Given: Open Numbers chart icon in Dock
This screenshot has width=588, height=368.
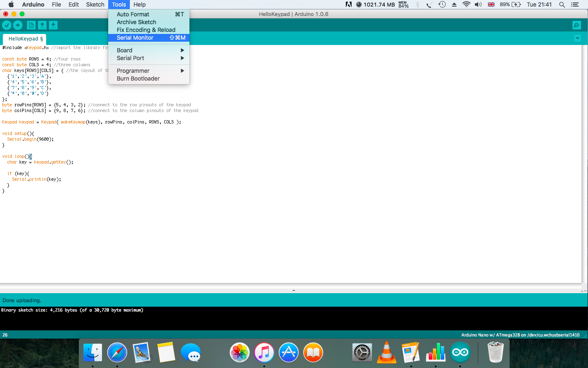Looking at the screenshot, I should (x=436, y=352).
